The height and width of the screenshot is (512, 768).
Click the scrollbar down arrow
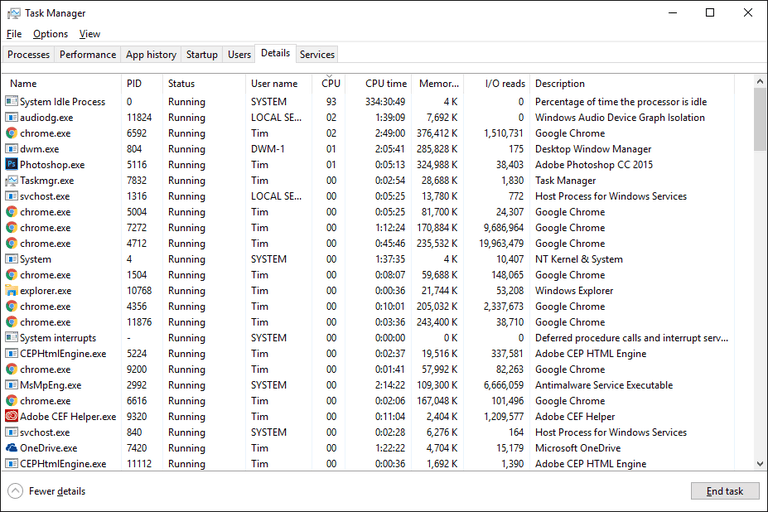(x=760, y=463)
